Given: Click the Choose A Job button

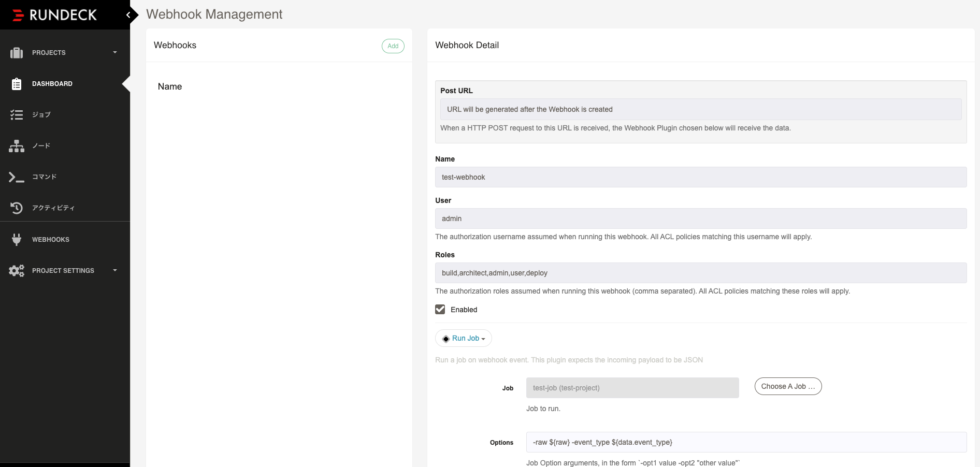Looking at the screenshot, I should (788, 387).
